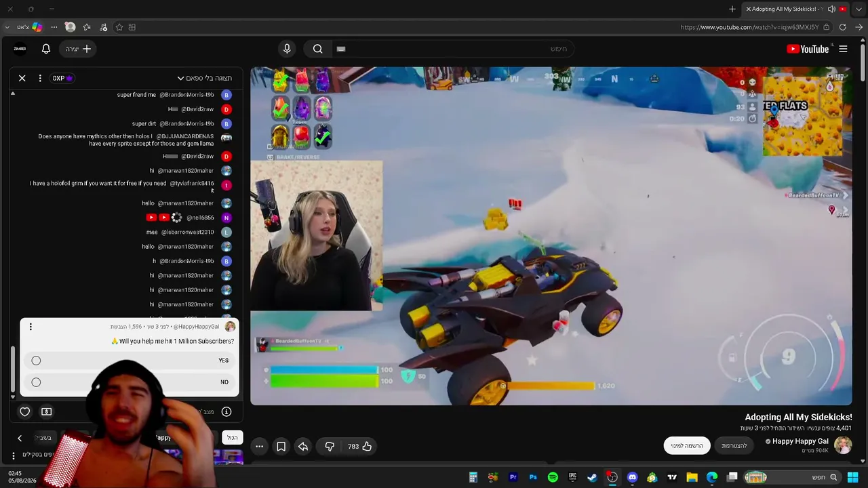This screenshot has width=868, height=488.
Task: Close the live chat panel
Action: tap(22, 78)
